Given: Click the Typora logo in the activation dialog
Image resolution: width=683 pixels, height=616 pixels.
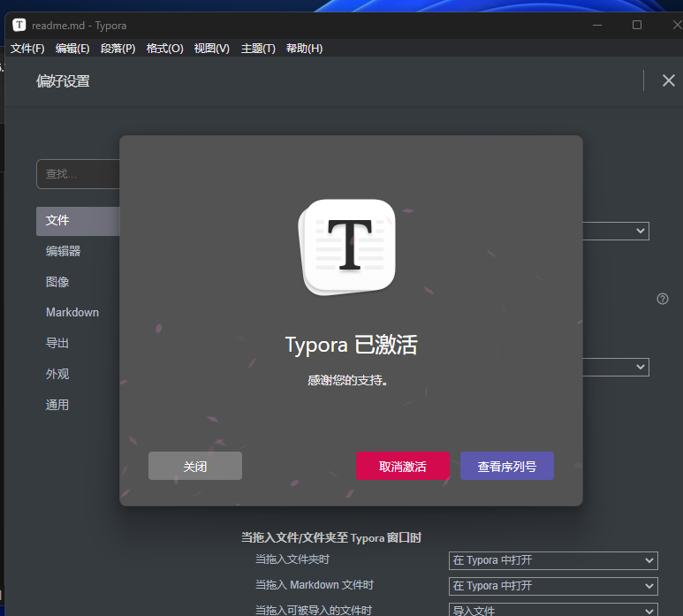Looking at the screenshot, I should (347, 247).
